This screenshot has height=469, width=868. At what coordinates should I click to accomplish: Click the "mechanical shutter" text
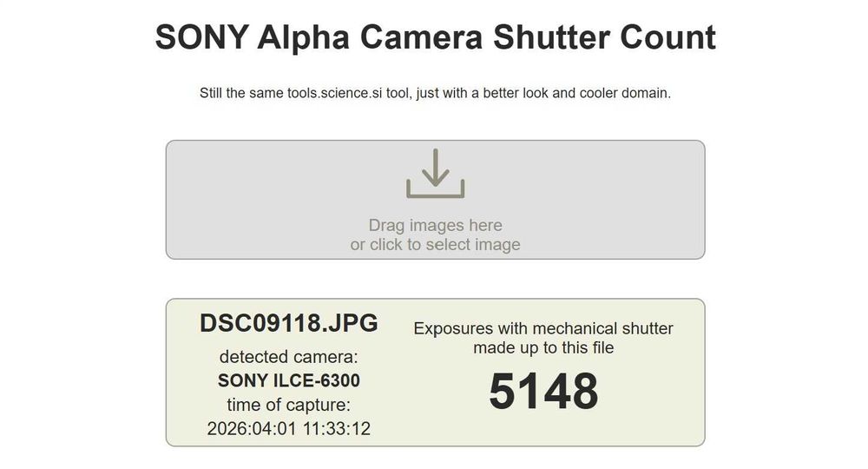[x=602, y=329]
